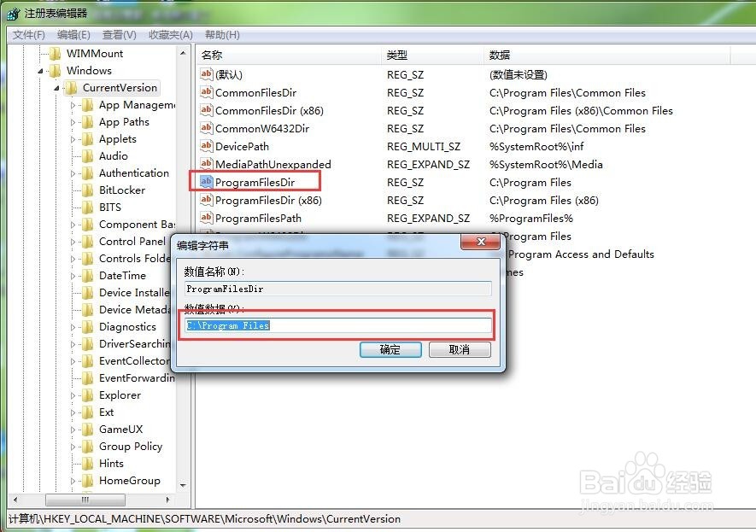Select the WIMMount folder icon

coord(56,54)
